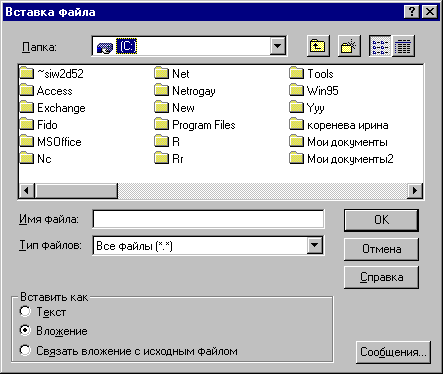Screen dimensions: 443x374
Task: Select the коренева ирина folder
Action: [339, 125]
